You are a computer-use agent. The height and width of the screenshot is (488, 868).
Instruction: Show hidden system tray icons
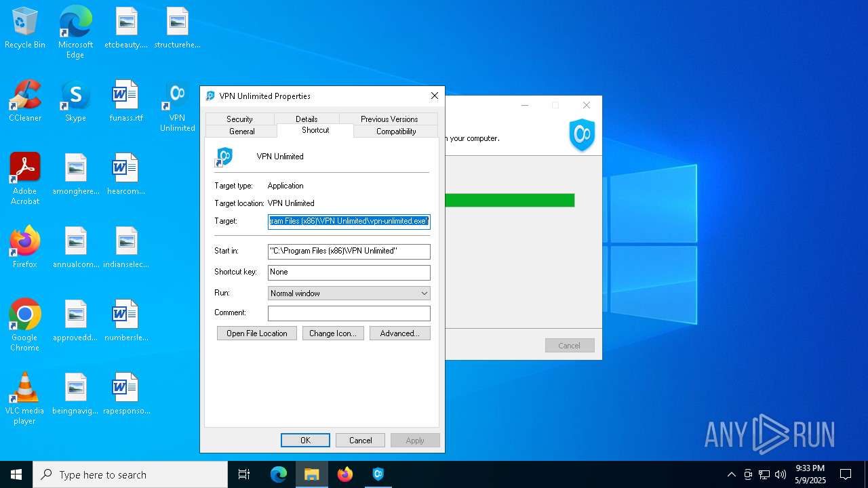click(x=732, y=474)
